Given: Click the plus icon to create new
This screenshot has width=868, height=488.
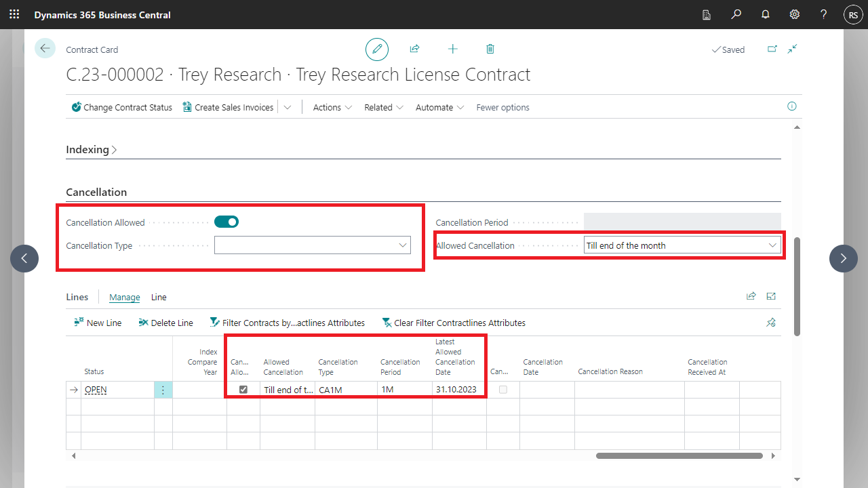Looking at the screenshot, I should click(452, 49).
